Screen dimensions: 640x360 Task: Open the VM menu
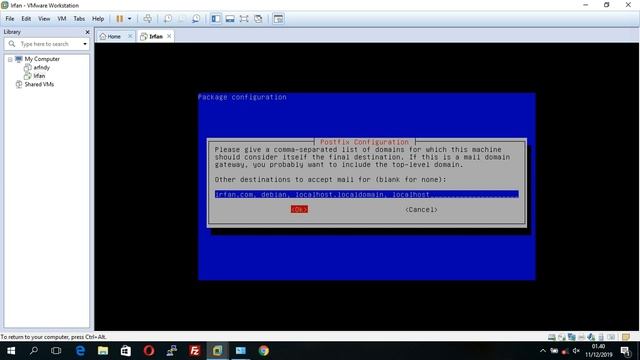pos(62,19)
